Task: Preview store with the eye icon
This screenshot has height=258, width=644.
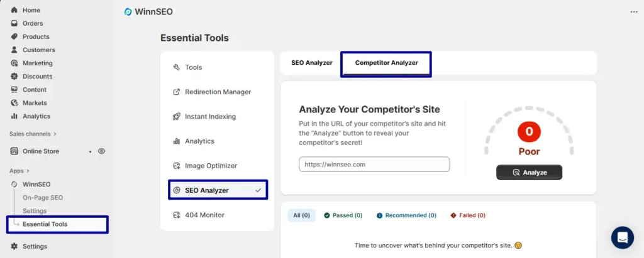Action: (101, 151)
